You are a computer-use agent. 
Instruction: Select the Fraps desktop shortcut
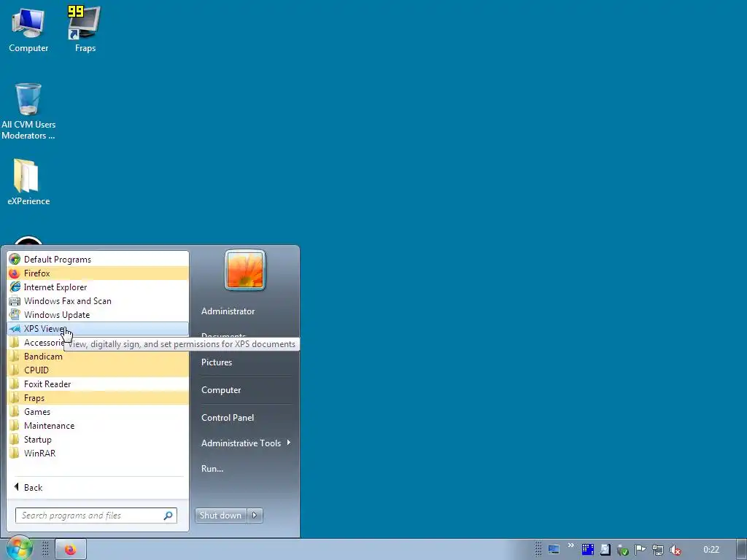coord(85,29)
